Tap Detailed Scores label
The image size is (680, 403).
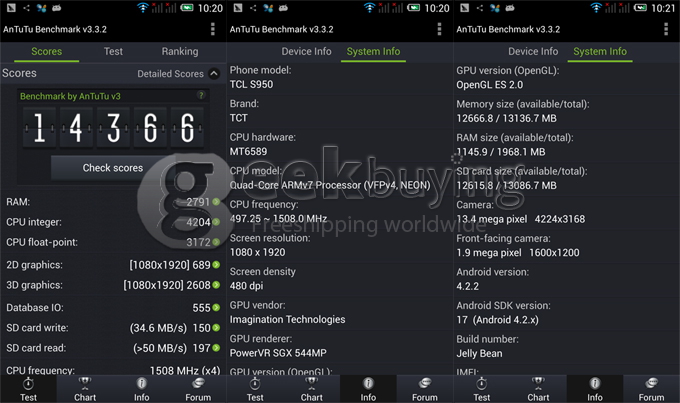tap(170, 74)
